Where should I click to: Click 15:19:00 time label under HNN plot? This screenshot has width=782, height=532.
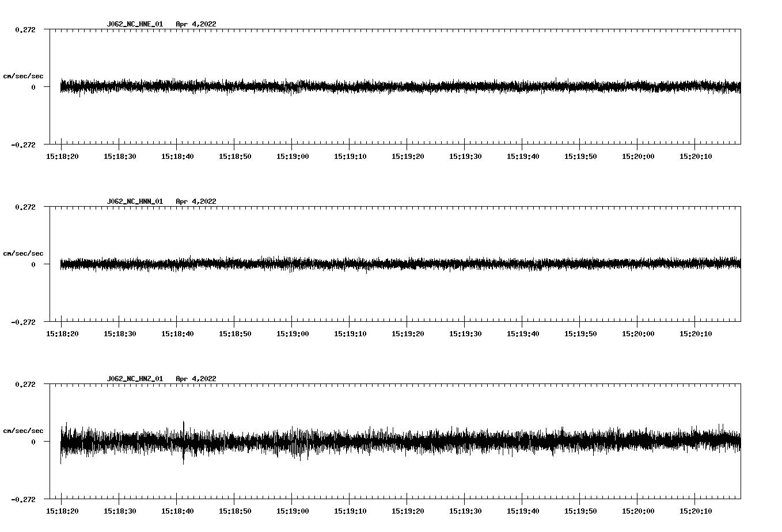coord(293,334)
